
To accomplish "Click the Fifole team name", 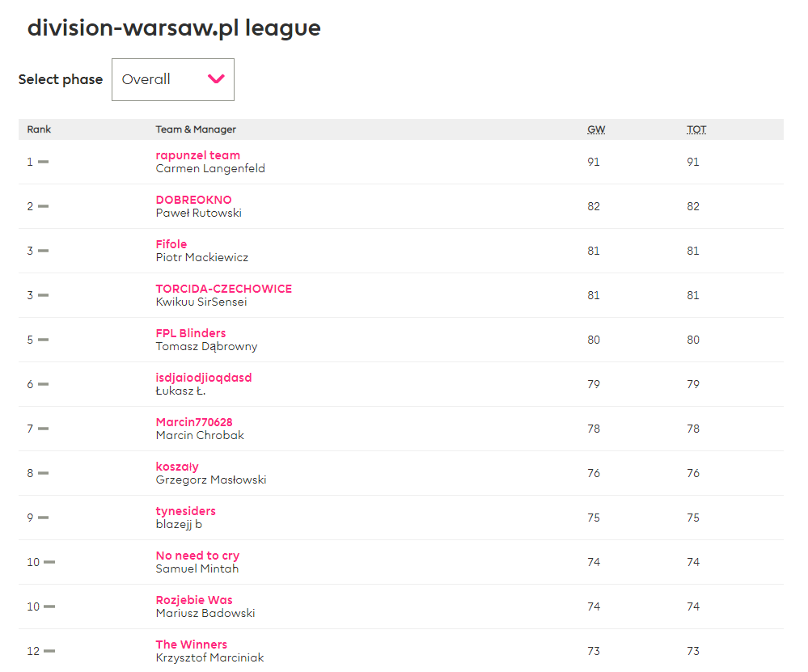I will point(171,244).
